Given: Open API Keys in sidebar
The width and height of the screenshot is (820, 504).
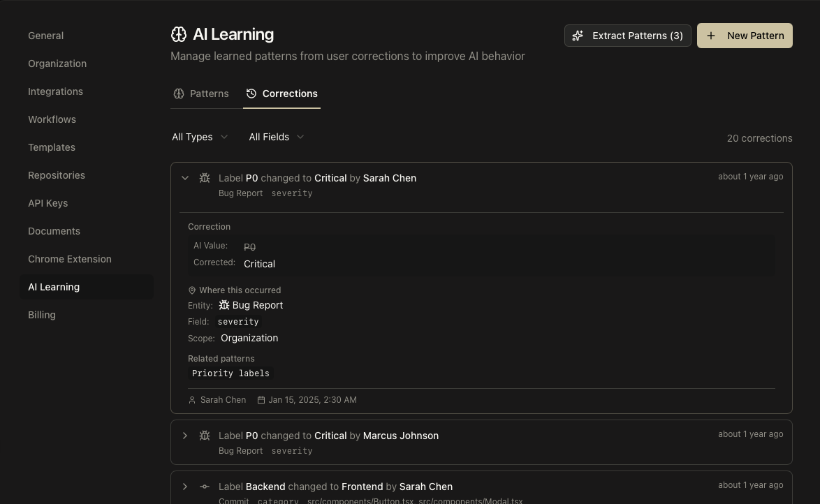Looking at the screenshot, I should pyautogui.click(x=47, y=203).
